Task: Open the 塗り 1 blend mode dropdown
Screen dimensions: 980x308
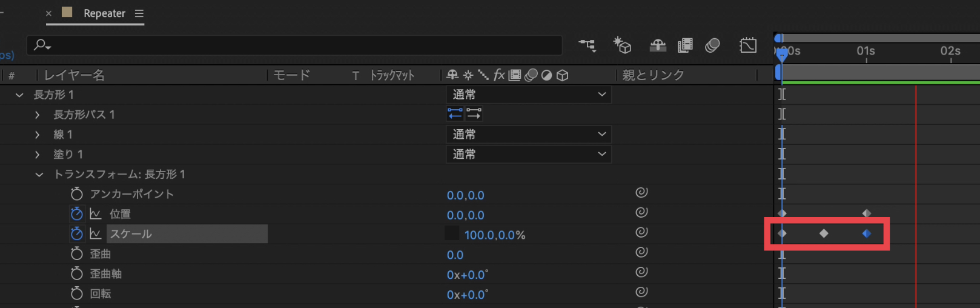Action: [529, 155]
